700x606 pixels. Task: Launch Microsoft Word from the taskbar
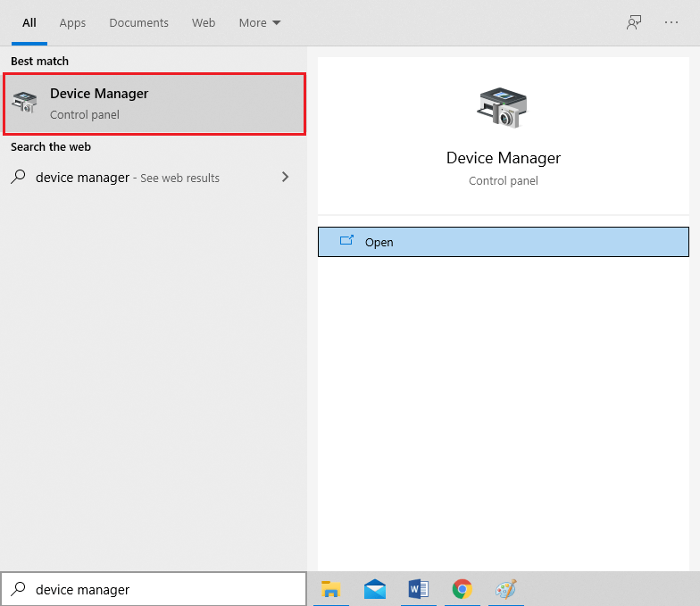pyautogui.click(x=418, y=589)
